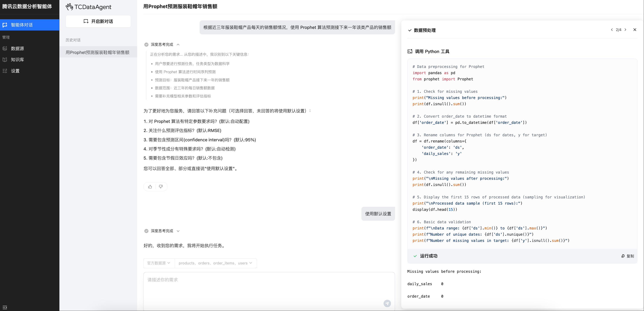The height and width of the screenshot is (311, 644).
Task: Open the 智能体对话 sidebar item
Action: pos(30,25)
